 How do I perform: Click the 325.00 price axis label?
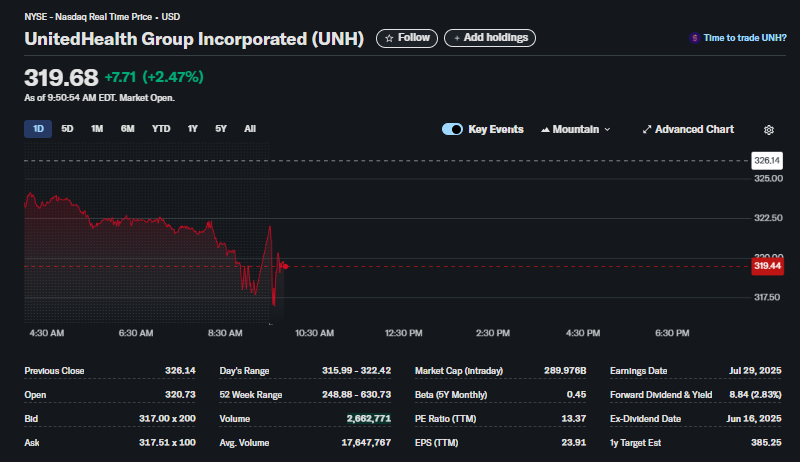[768, 178]
